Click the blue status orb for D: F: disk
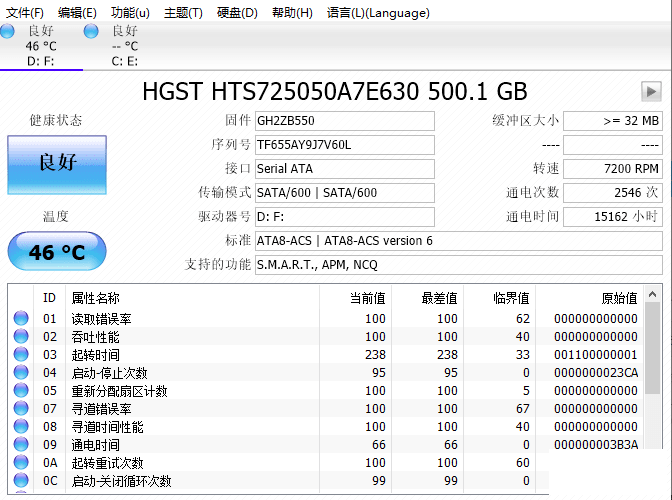 (7, 31)
